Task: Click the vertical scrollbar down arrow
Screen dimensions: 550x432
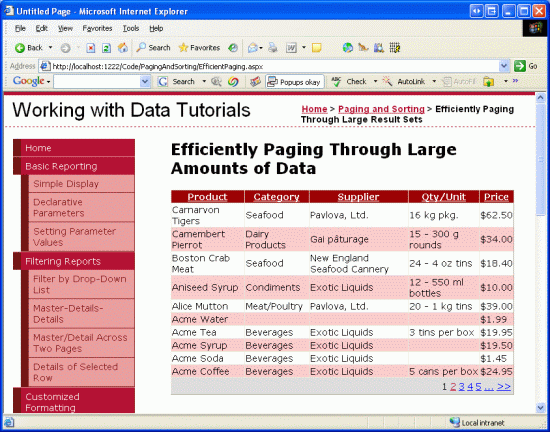Action: [540, 407]
